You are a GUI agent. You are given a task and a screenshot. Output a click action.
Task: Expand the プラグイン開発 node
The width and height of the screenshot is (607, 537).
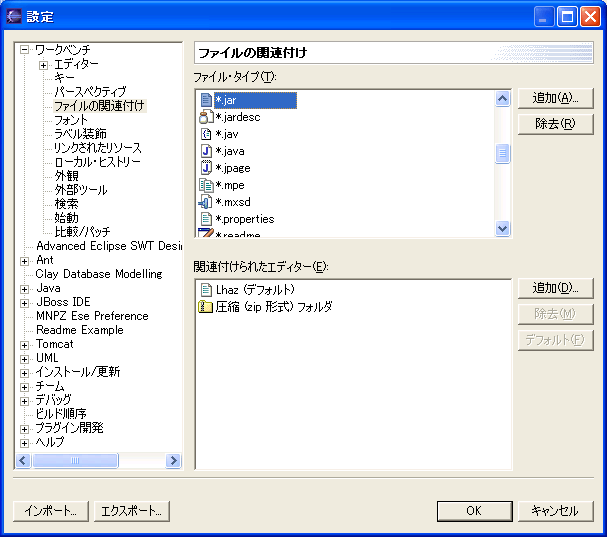coord(24,429)
